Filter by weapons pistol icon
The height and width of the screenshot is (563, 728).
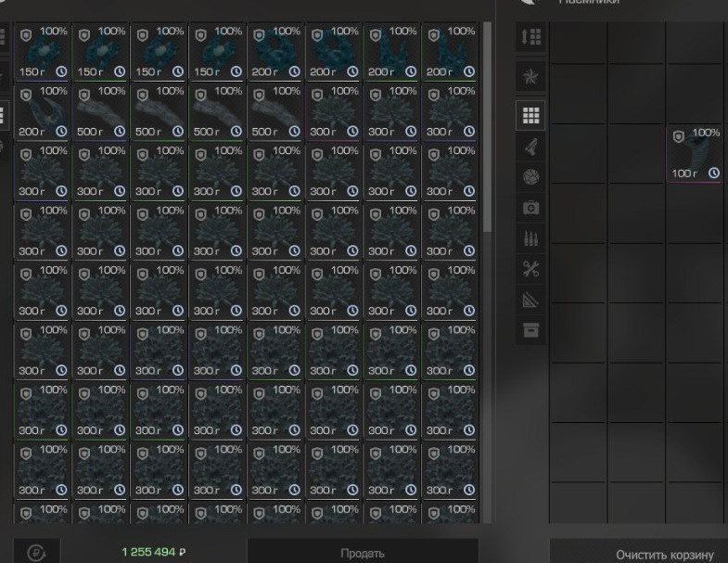[x=531, y=147]
